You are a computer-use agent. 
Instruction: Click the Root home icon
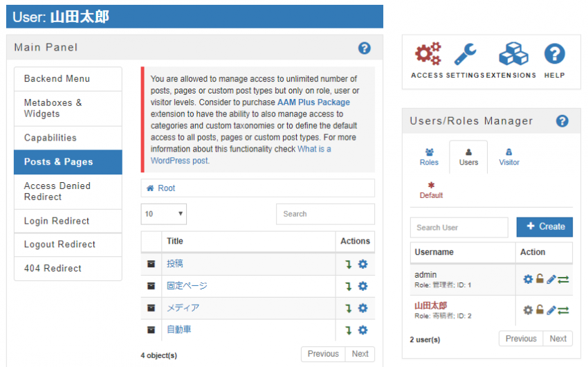(x=150, y=188)
